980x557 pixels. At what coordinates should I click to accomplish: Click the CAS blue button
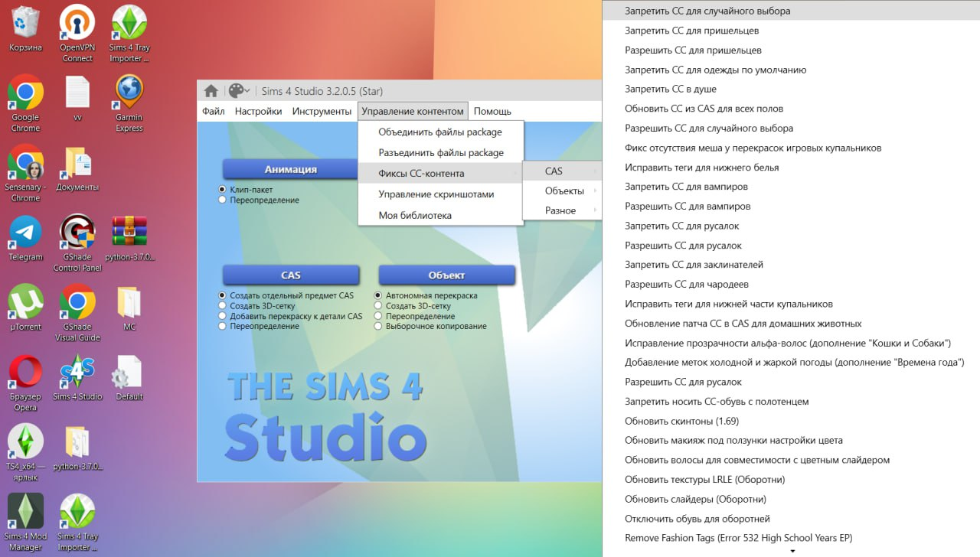[291, 275]
